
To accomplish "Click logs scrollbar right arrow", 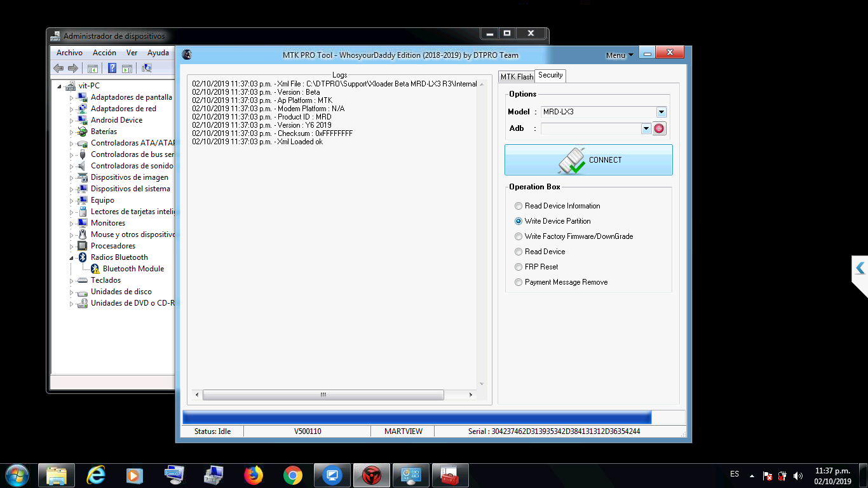I will pyautogui.click(x=471, y=395).
